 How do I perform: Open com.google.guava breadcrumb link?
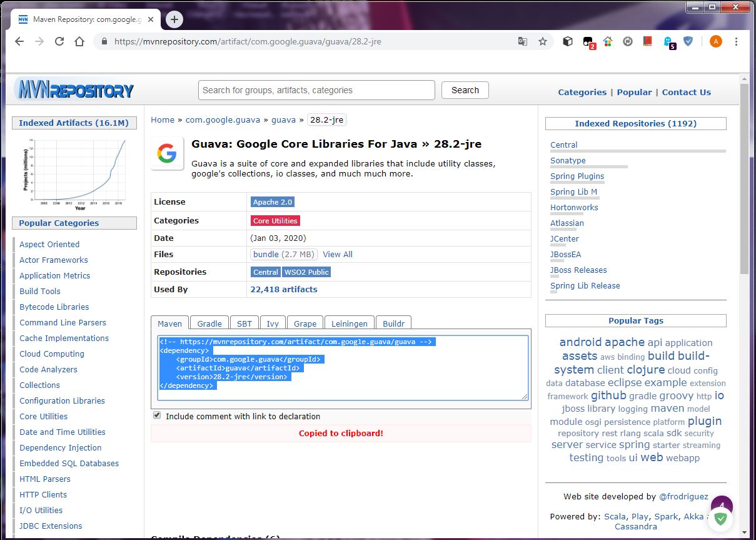pos(223,120)
